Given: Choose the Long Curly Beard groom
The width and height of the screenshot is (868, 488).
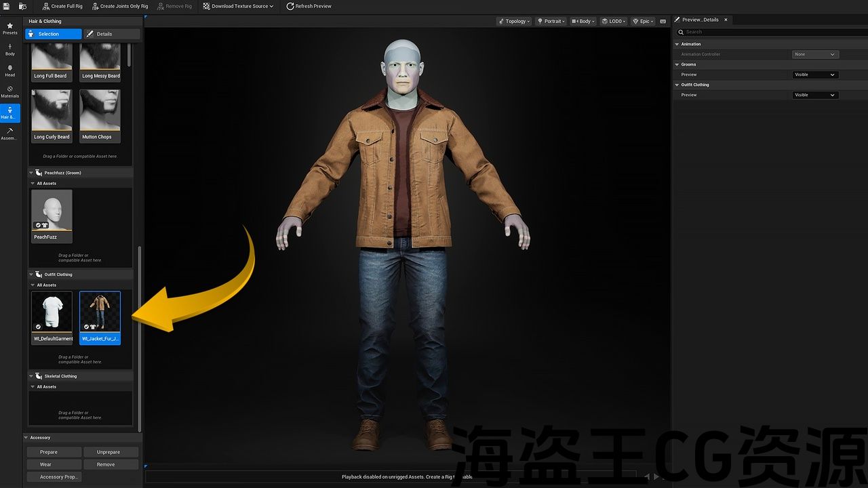Looking at the screenshot, I should 52,116.
